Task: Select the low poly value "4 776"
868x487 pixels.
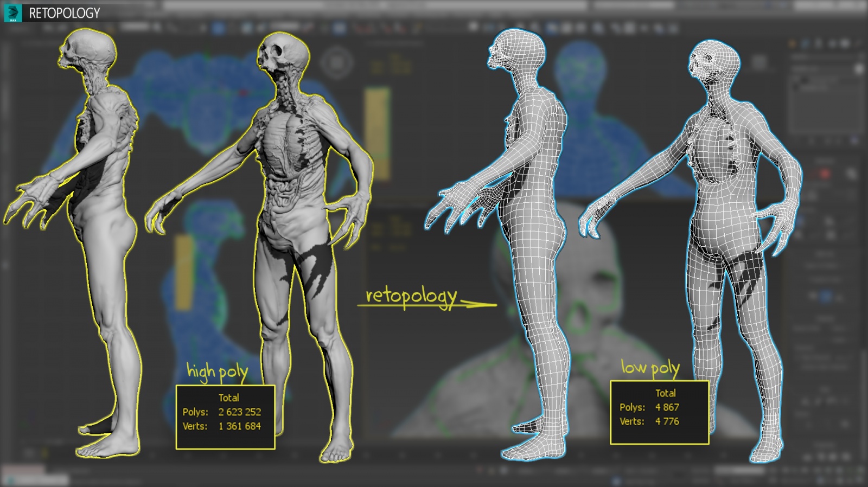Action: (667, 421)
